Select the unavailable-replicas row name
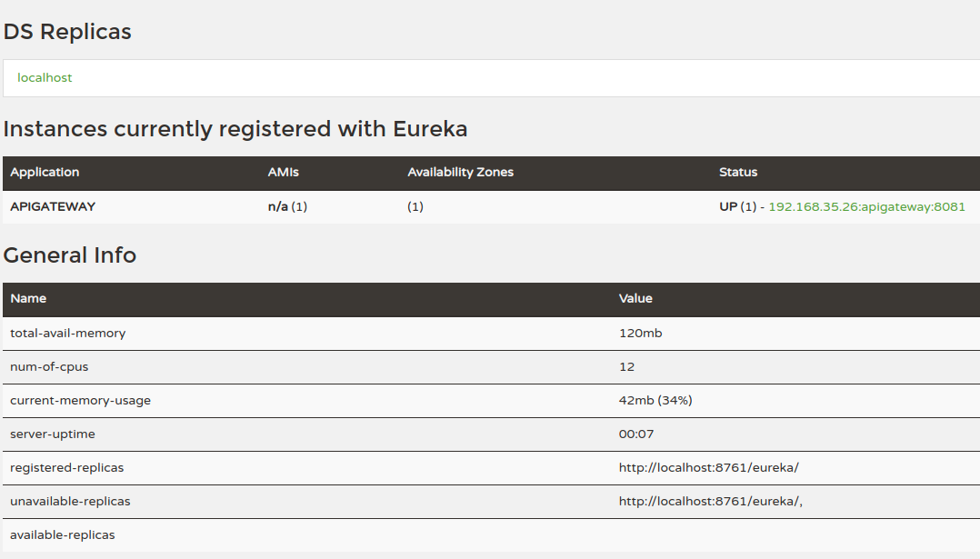The height and width of the screenshot is (559, 980). click(70, 502)
